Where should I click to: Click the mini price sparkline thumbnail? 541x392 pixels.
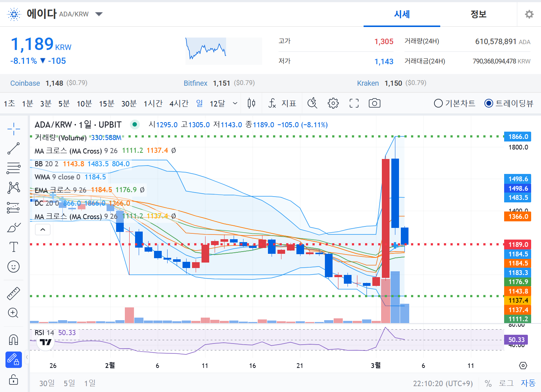(x=224, y=51)
